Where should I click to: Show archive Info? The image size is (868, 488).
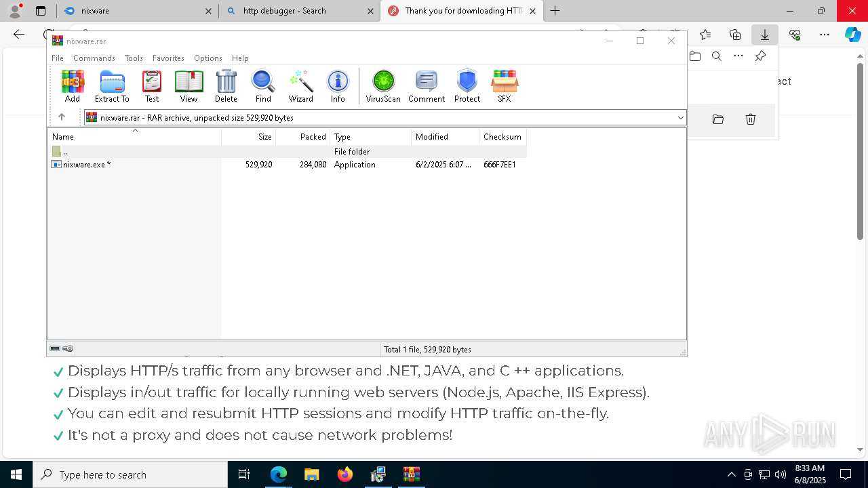pyautogui.click(x=338, y=86)
